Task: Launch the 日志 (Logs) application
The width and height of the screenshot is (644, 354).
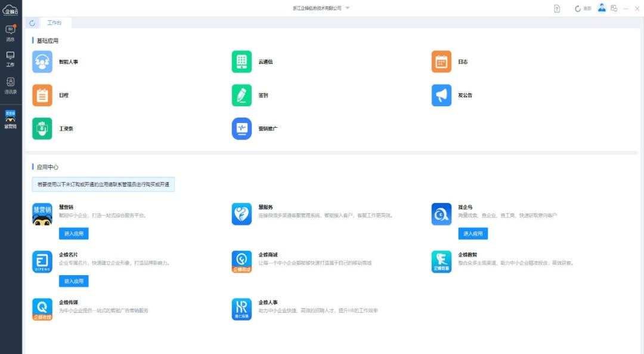Action: pos(441,61)
